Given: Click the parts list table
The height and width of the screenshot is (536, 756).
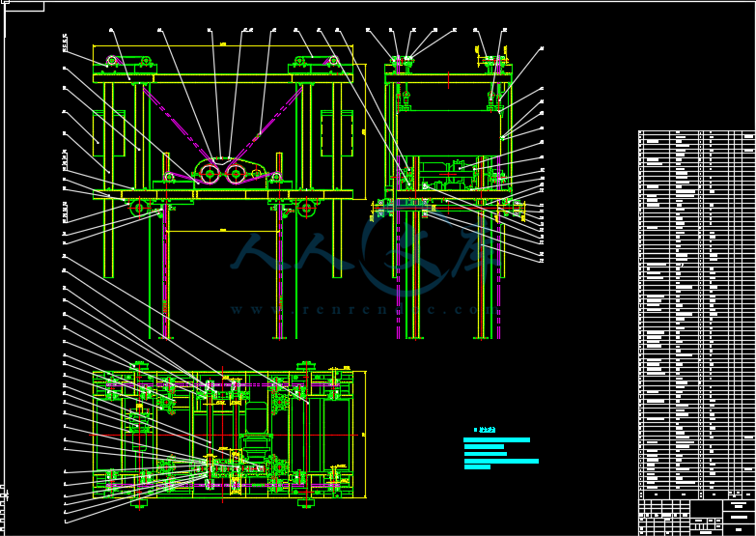Looking at the screenshot, I should click(697, 315).
